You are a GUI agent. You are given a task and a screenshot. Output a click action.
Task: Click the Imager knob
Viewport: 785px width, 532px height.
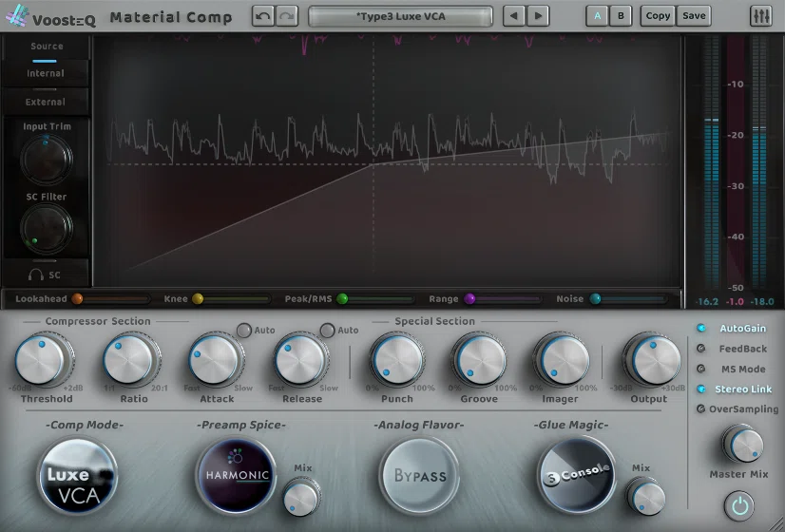tap(561, 360)
